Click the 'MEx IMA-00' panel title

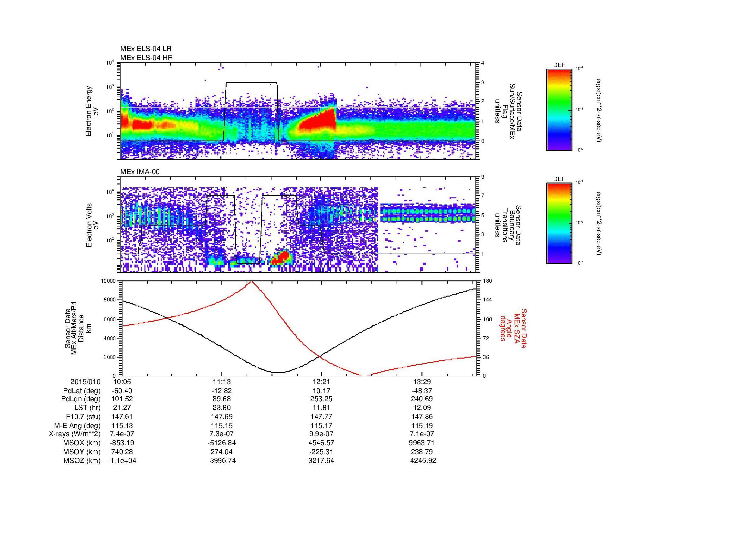[x=140, y=172]
